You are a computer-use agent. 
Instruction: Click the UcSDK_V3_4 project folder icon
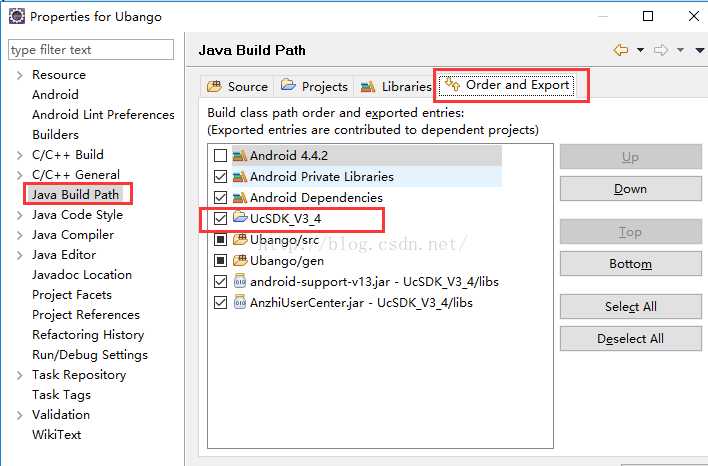point(240,218)
